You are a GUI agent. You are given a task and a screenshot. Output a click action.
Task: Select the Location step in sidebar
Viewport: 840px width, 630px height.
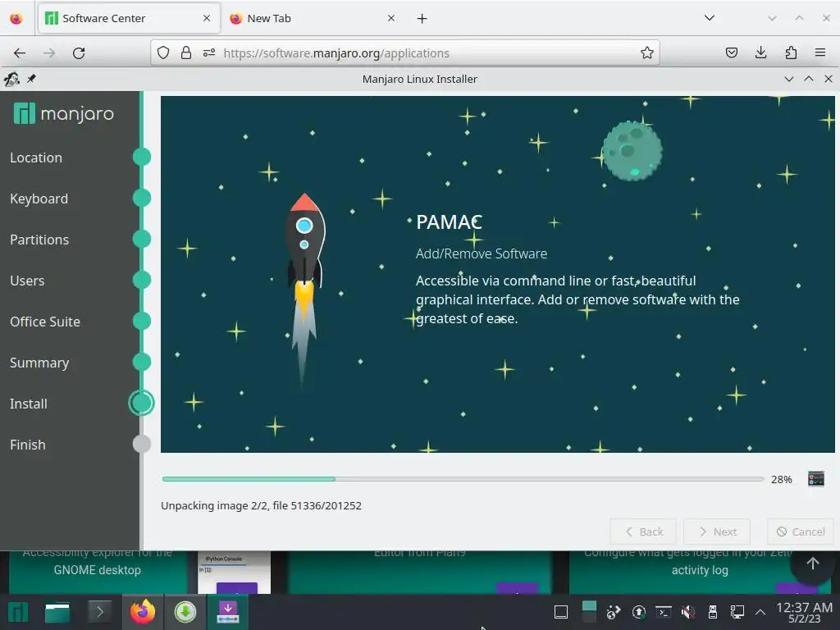click(x=36, y=157)
